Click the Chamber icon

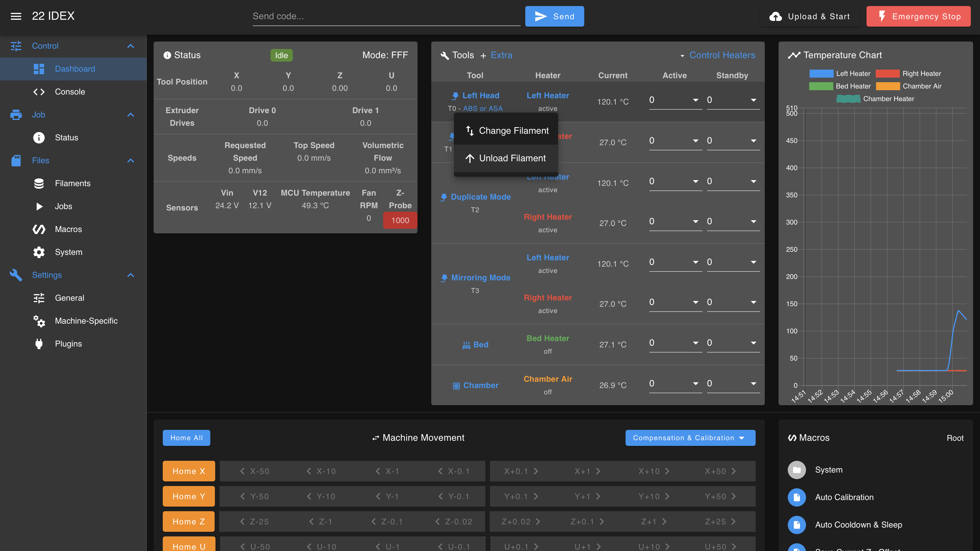(x=456, y=385)
